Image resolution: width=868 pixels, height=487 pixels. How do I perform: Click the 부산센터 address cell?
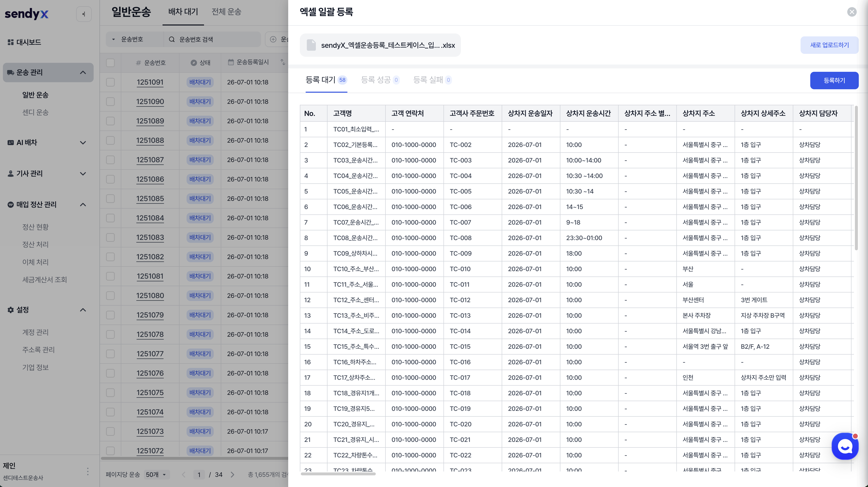click(705, 300)
